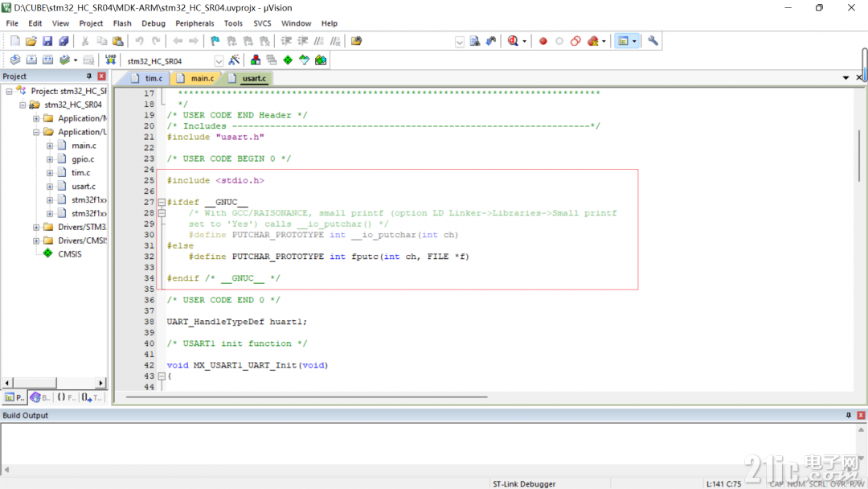Switch to the Books bottom panel tab
This screenshot has width=868, height=489.
pos(40,397)
